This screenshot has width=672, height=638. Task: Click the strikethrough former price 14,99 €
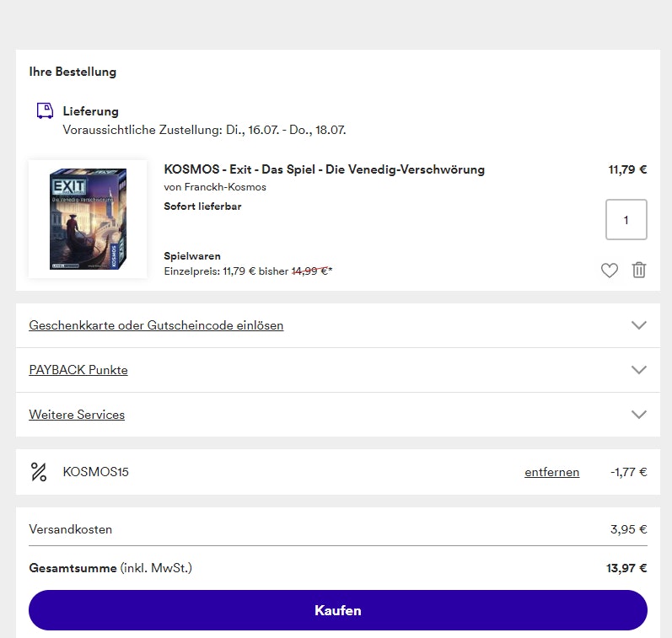click(x=309, y=271)
